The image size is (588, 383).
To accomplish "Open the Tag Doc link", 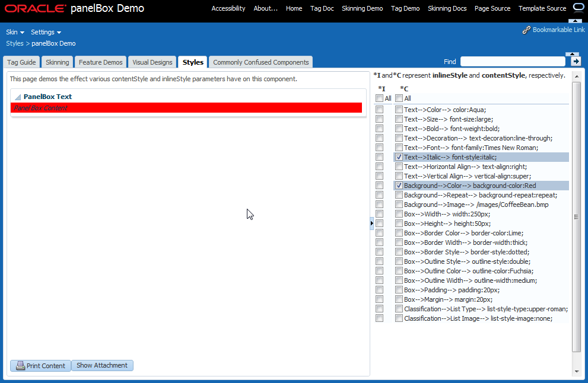I will (x=322, y=8).
